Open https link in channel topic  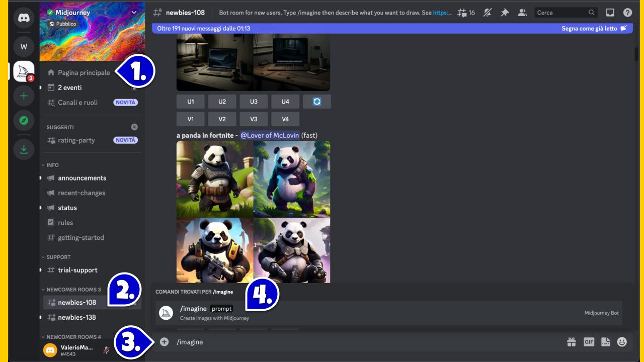click(x=443, y=13)
